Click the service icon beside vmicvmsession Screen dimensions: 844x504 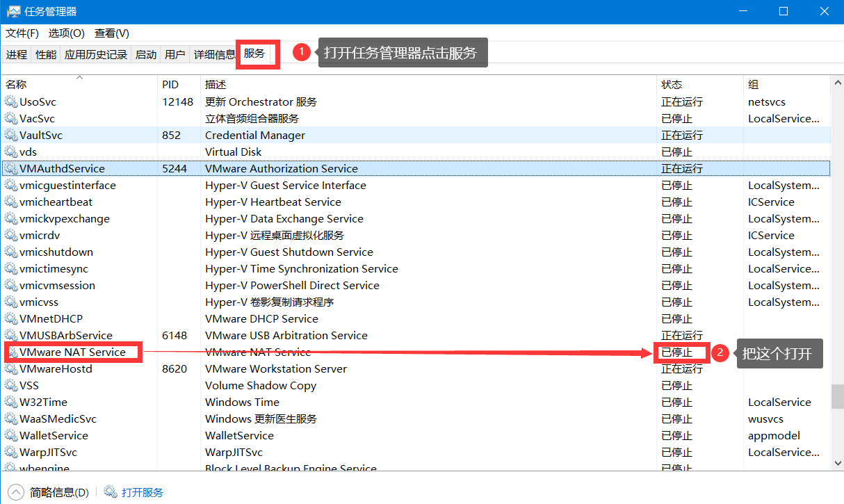[x=10, y=285]
